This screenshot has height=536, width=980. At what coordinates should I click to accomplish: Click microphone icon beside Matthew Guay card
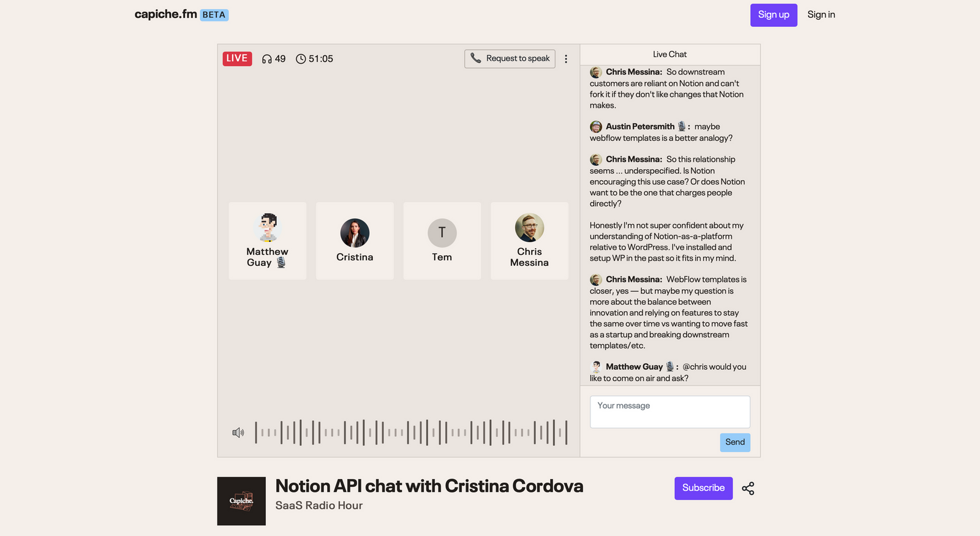281,262
